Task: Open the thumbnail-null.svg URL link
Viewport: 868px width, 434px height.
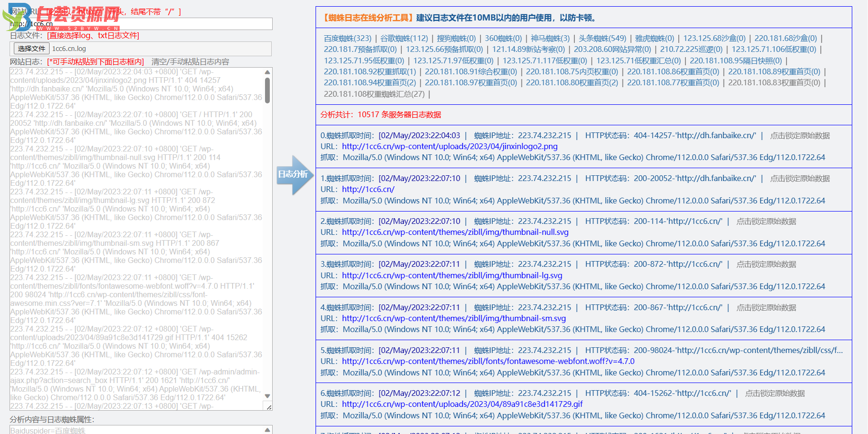Action: coord(455,232)
